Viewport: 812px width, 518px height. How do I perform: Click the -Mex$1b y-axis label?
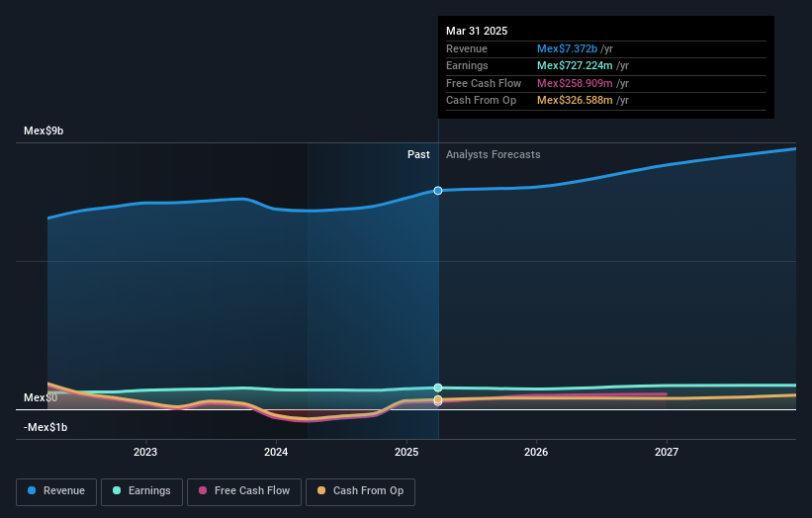click(x=45, y=427)
